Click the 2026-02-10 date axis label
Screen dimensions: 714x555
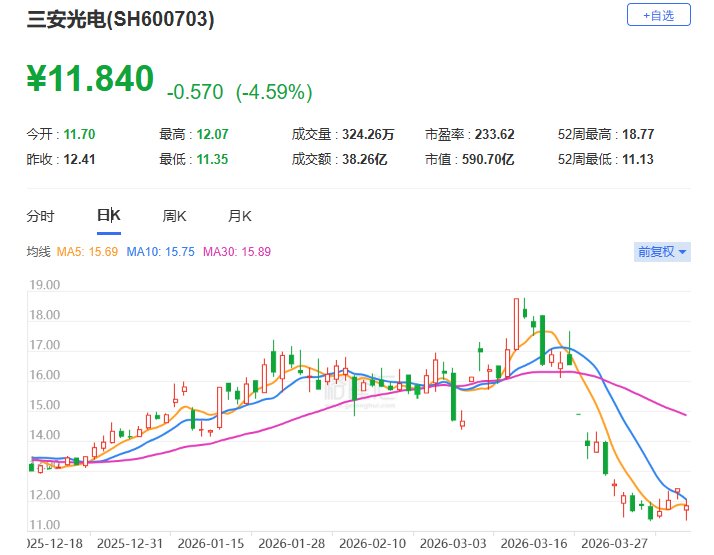[x=372, y=544]
